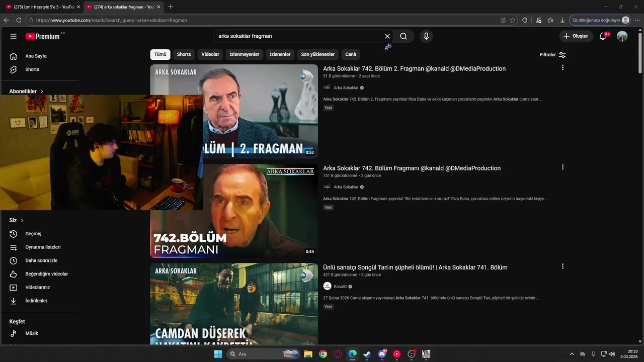
Task: Select the Videolar filter chip
Action: point(210,54)
